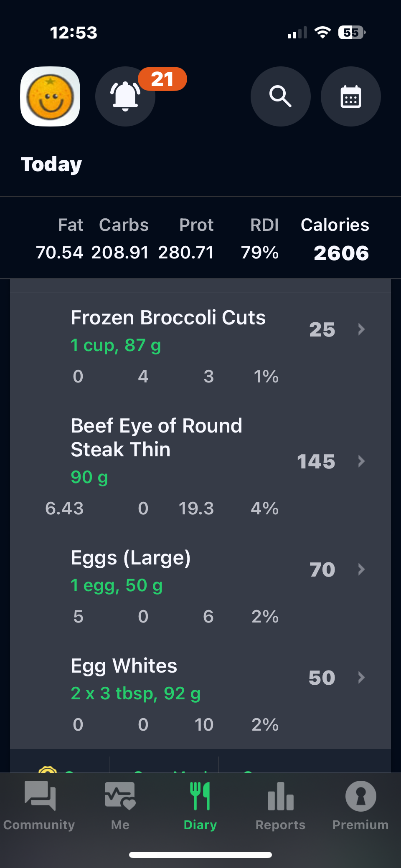Viewport: 401px width, 868px height.
Task: Tap the 1 egg, 50 g serving size
Action: [x=117, y=585]
